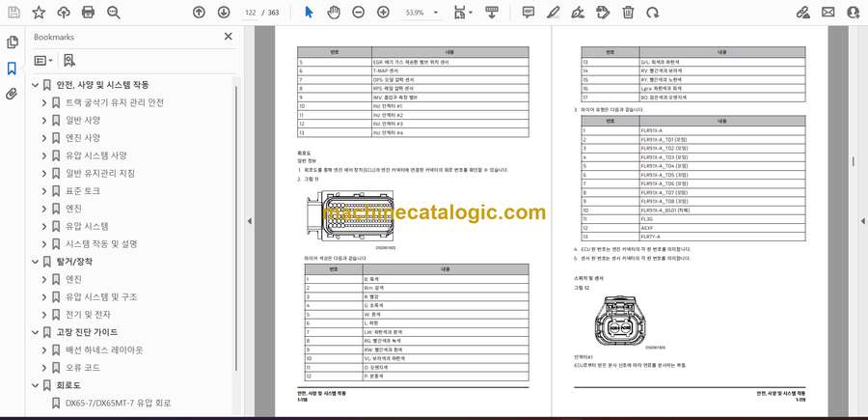Expand the 시스템 작동 및 설명 bookmark
The width and height of the screenshot is (868, 420).
coord(44,244)
